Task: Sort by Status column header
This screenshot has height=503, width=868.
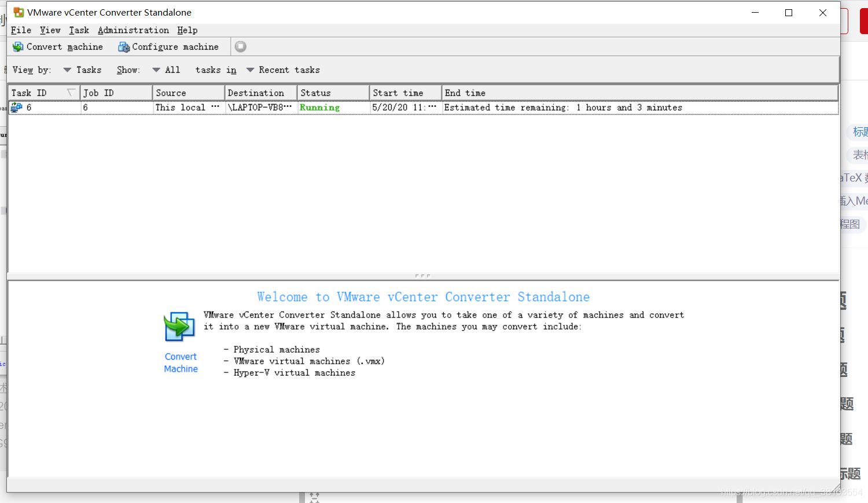Action: click(333, 93)
